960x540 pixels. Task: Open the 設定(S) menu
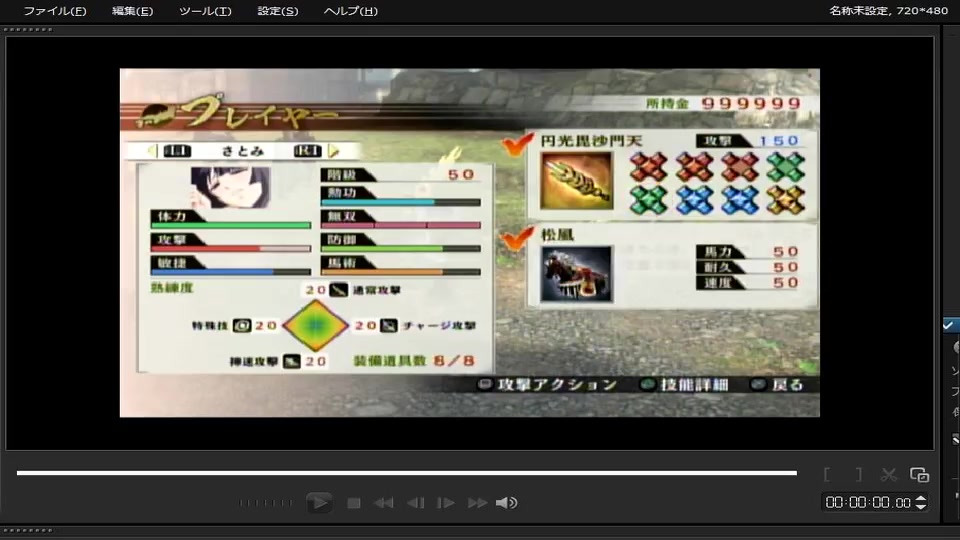tap(277, 11)
